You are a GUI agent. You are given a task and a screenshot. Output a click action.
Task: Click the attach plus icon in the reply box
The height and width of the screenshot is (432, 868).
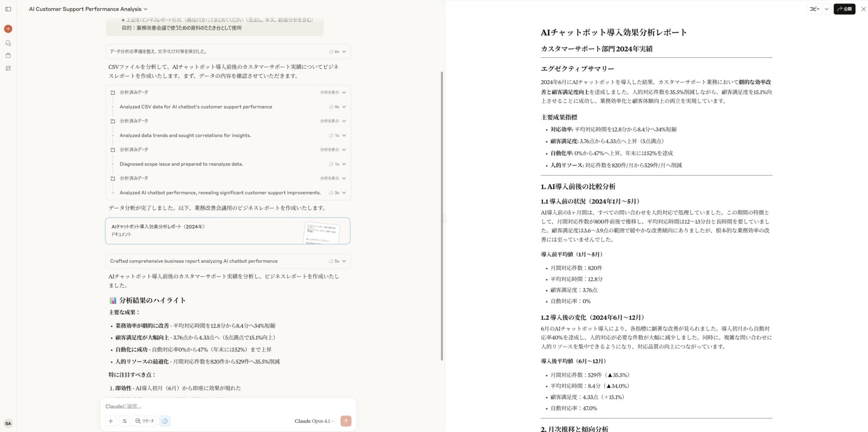111,421
